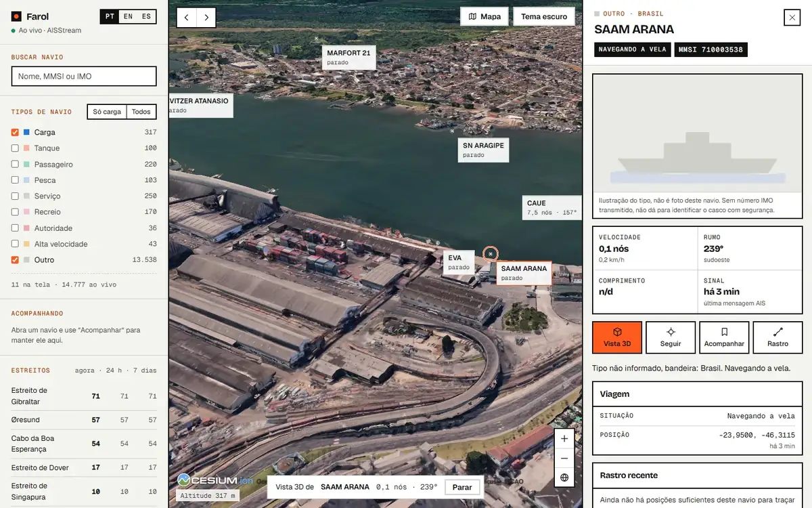Close the SAAM ARANA details panel
The height and width of the screenshot is (508, 812).
(792, 18)
